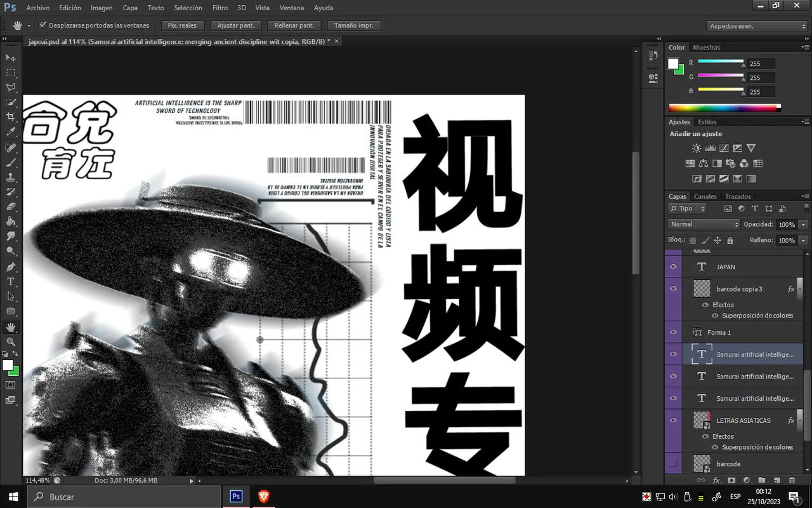
Task: Select the Rectangular Marquee tool
Action: point(11,72)
